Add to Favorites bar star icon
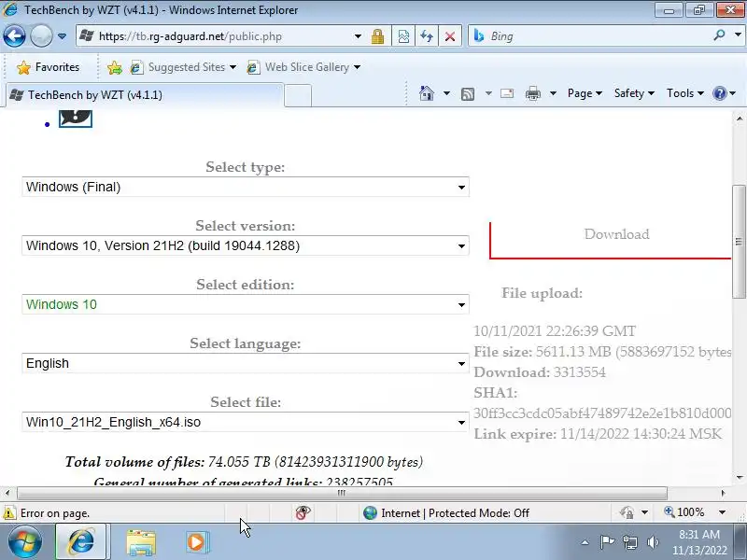The width and height of the screenshot is (747, 560). tap(114, 67)
